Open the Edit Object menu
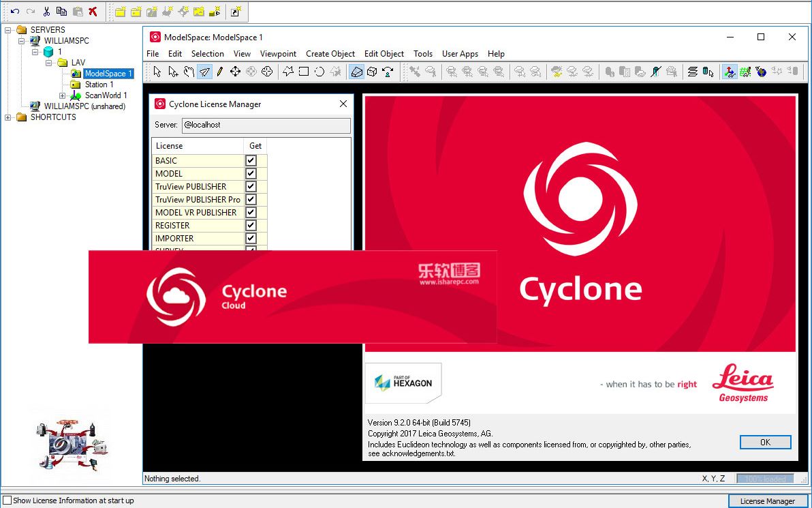Image resolution: width=812 pixels, height=508 pixels. 384,54
